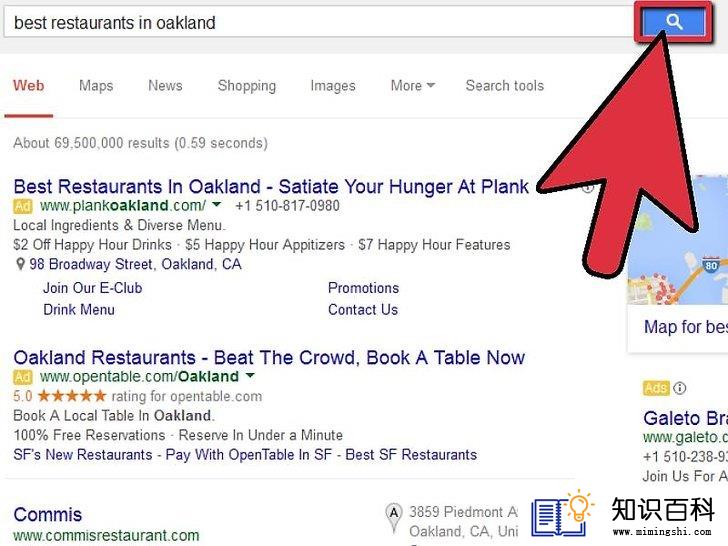Open the dropdown arrow after www.opentable.com/Oakland

click(250, 375)
